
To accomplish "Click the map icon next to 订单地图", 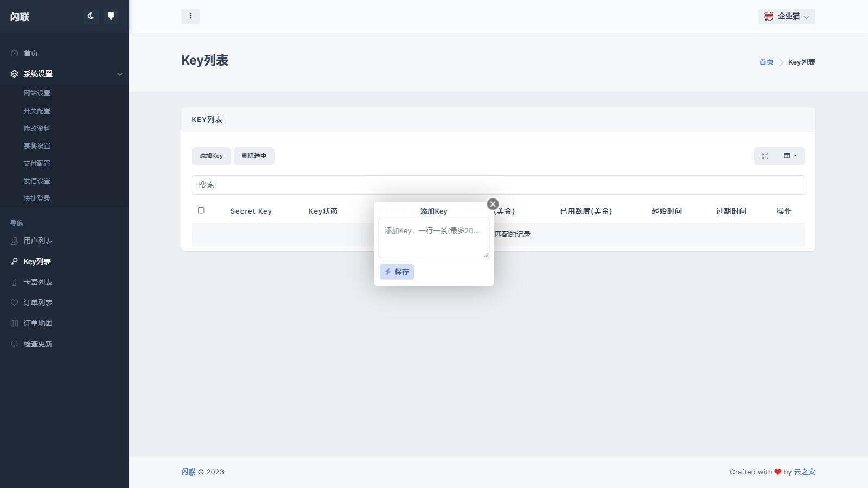I will 14,323.
